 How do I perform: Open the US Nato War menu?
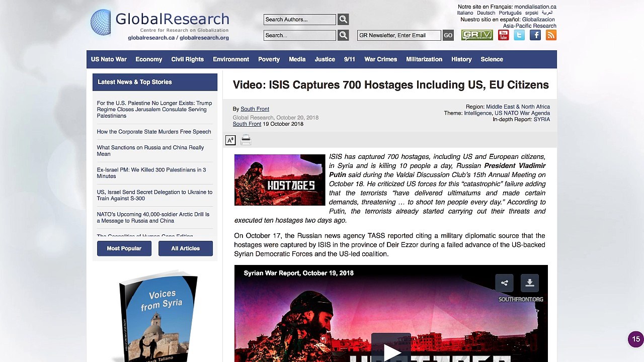pyautogui.click(x=109, y=59)
